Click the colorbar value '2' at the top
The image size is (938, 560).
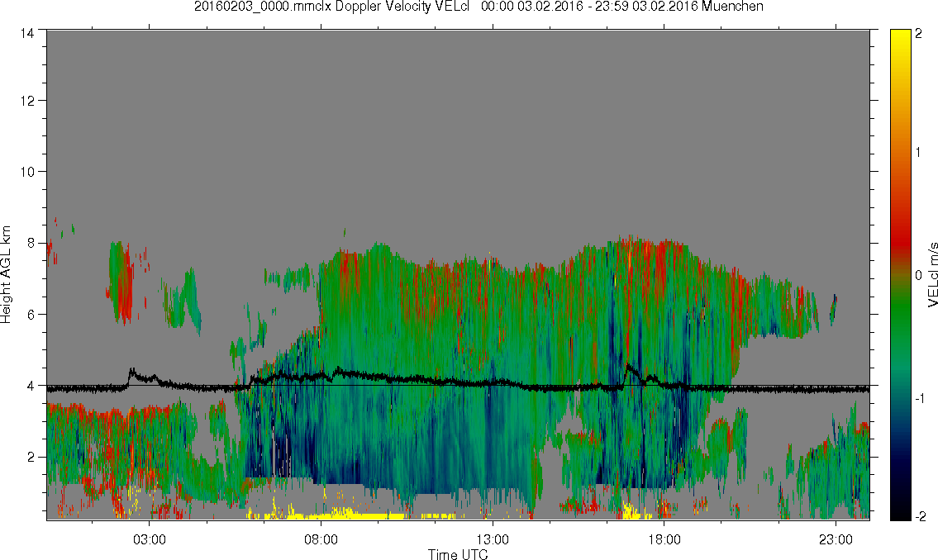click(919, 34)
